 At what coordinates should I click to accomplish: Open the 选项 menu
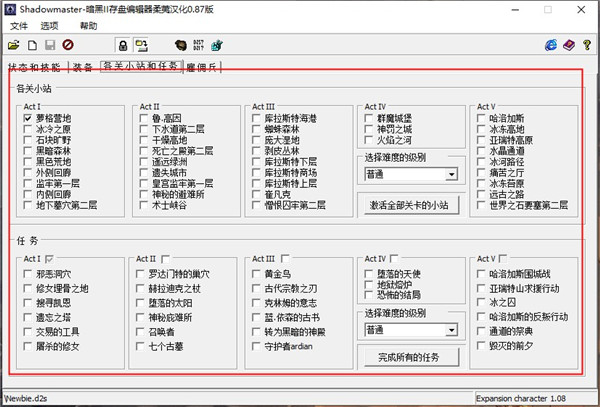(x=49, y=26)
